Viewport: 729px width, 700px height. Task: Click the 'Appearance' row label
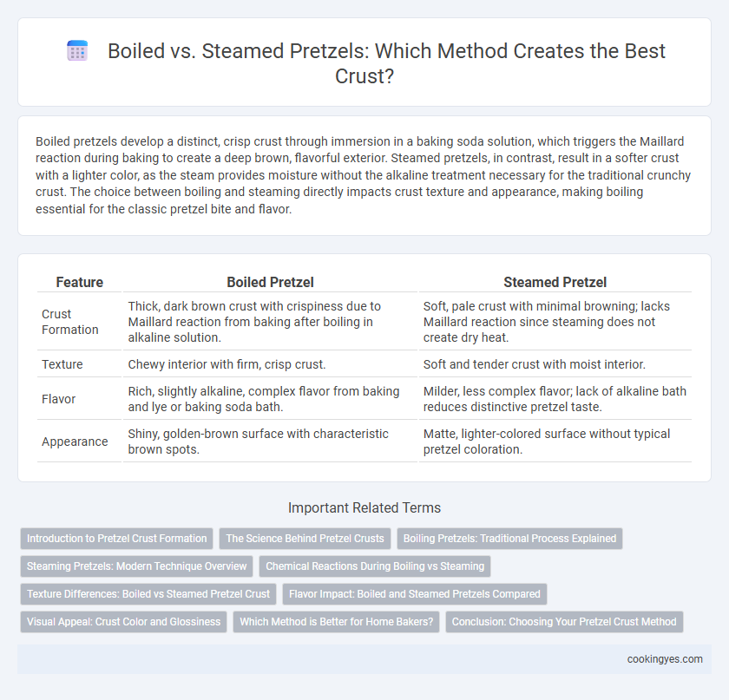[x=75, y=442]
